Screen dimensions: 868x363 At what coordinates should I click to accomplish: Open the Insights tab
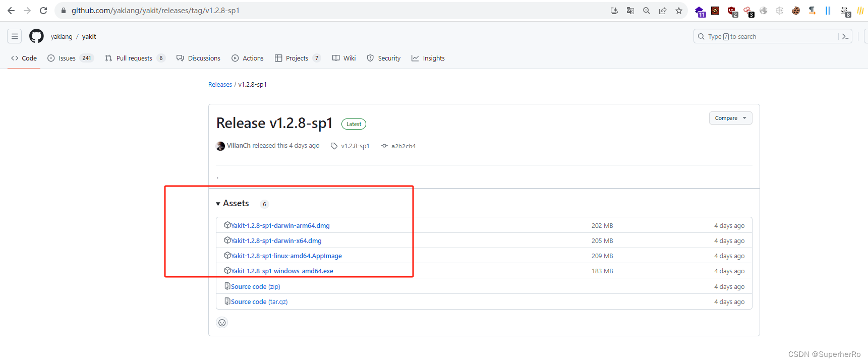pos(428,58)
